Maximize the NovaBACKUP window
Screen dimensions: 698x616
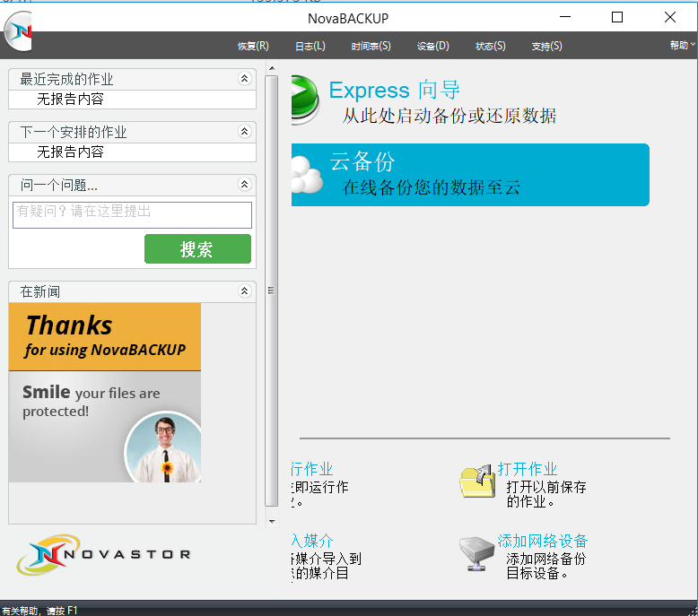[617, 17]
